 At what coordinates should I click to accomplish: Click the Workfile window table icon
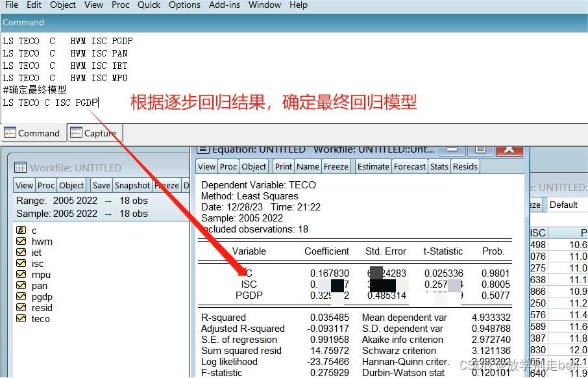coord(20,168)
